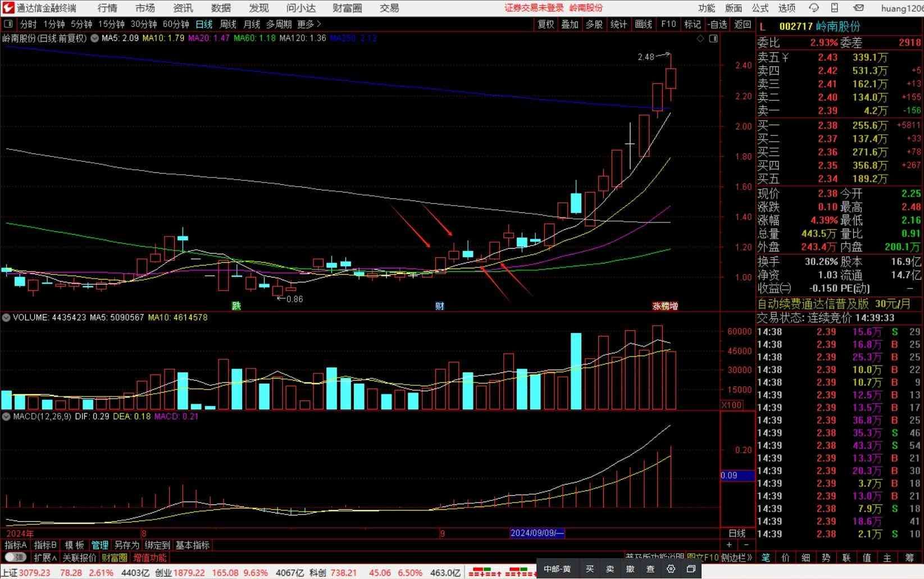Click the diamond icon at chart top-right
The width and height of the screenshot is (924, 579).
click(x=700, y=39)
